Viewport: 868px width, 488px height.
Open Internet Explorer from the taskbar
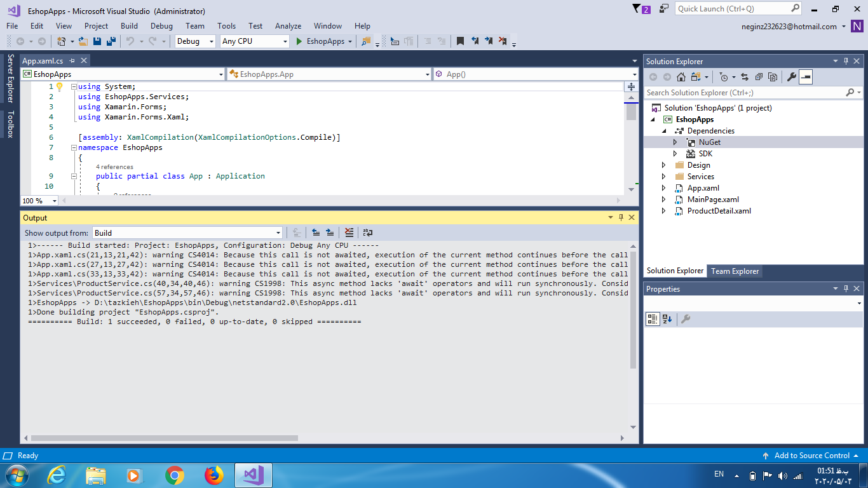coord(56,475)
